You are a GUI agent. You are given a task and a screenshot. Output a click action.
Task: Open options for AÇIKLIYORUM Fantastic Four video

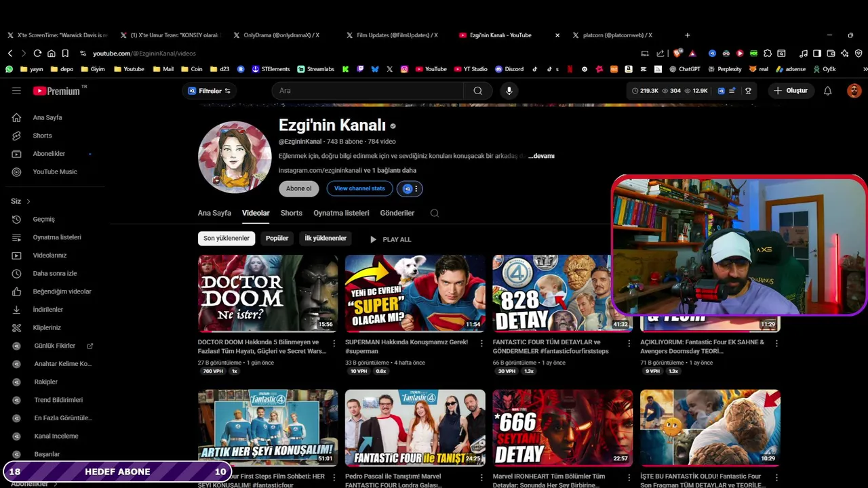pos(776,343)
